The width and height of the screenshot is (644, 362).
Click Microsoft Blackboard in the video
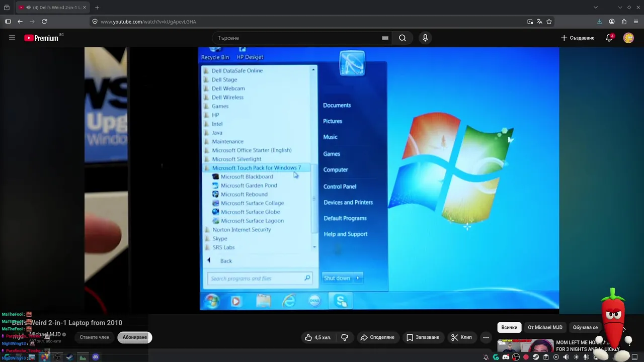tap(247, 176)
